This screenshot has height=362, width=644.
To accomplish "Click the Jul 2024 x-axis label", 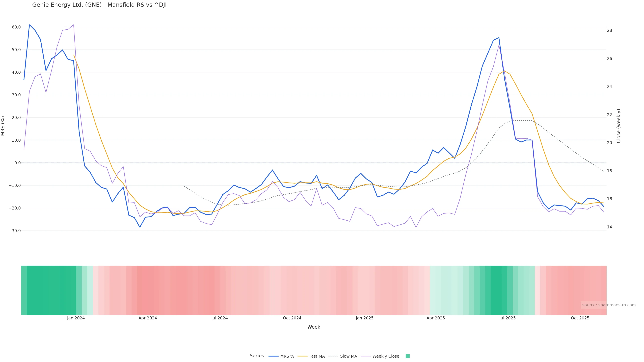I will 219,318.
